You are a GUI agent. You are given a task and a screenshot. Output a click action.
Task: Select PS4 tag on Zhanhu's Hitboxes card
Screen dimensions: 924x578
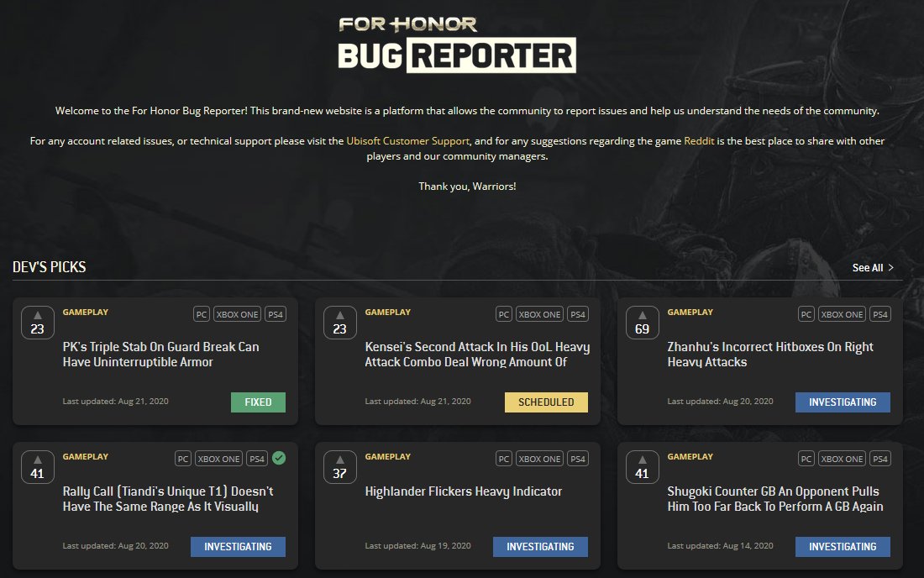879,314
